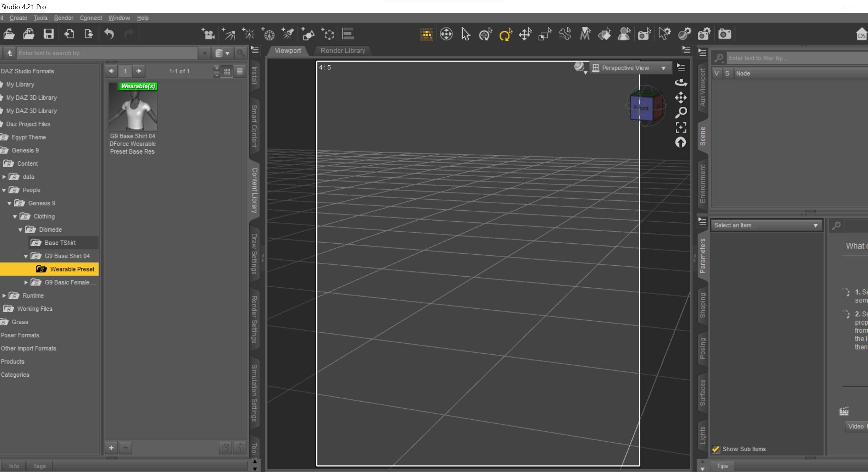Click the viewport Orbit camera icon

coord(681,83)
